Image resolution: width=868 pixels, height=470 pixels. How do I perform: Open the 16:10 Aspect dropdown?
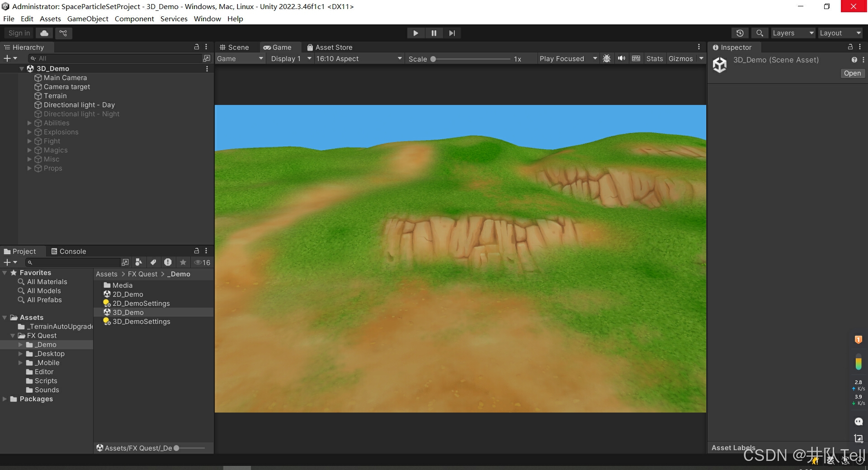click(x=359, y=58)
